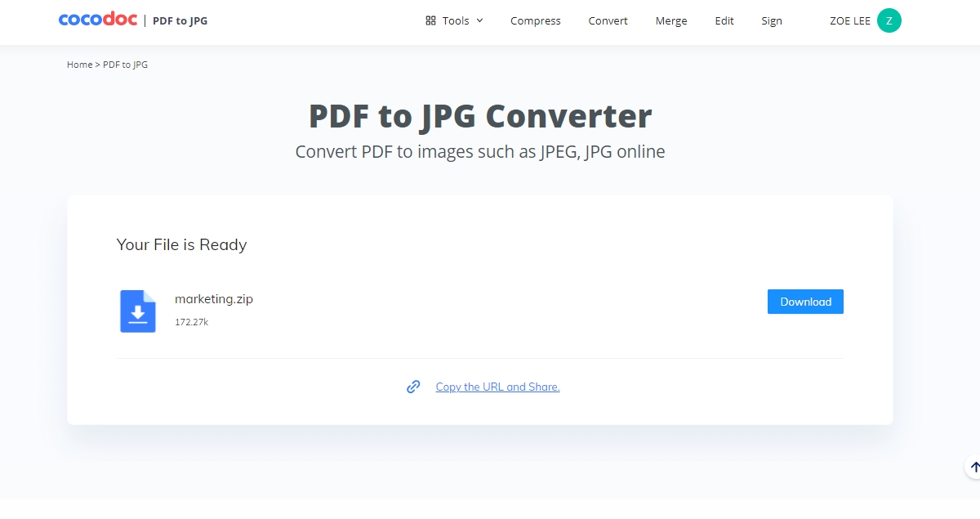980x519 pixels.
Task: Click the chain link share icon
Action: [414, 386]
